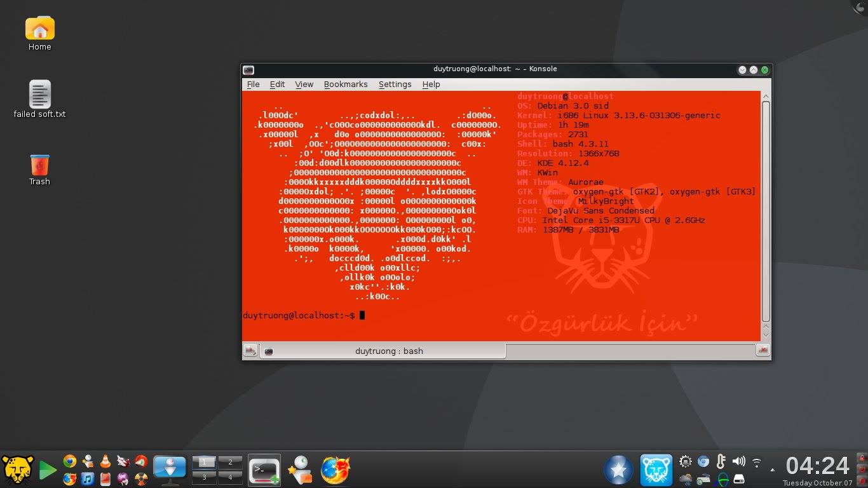Select the Konsole task in the panel
The height and width of the screenshot is (488, 868).
tap(264, 470)
